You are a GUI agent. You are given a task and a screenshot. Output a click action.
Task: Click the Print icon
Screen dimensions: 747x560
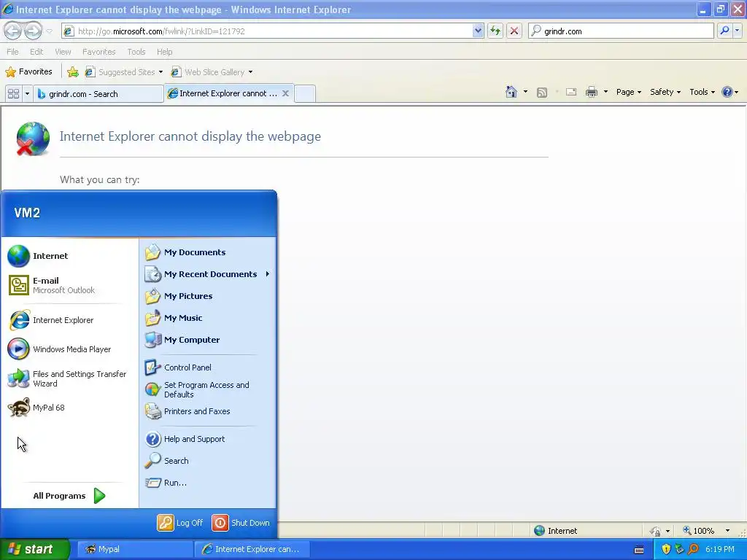coord(591,92)
